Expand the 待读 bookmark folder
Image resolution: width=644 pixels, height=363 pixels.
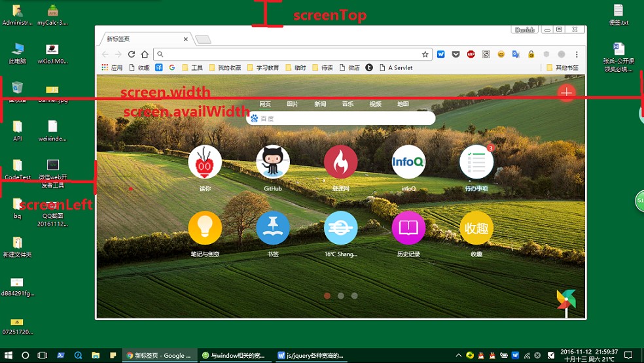323,68
